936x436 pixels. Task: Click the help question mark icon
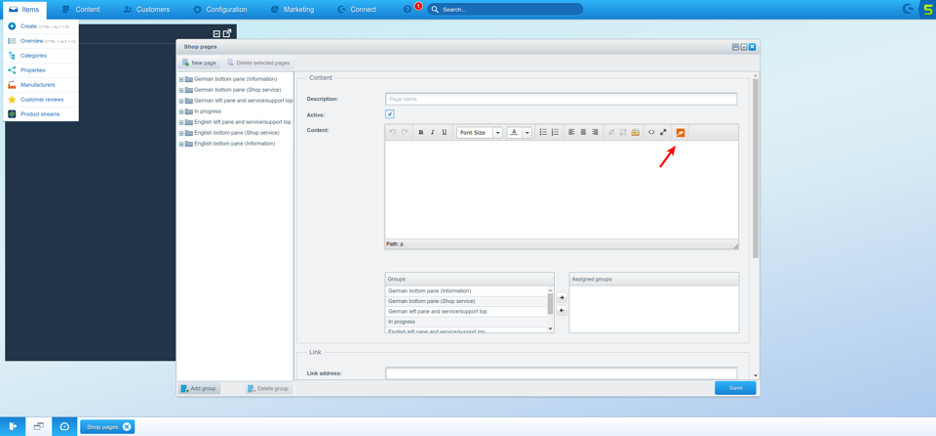tap(407, 9)
